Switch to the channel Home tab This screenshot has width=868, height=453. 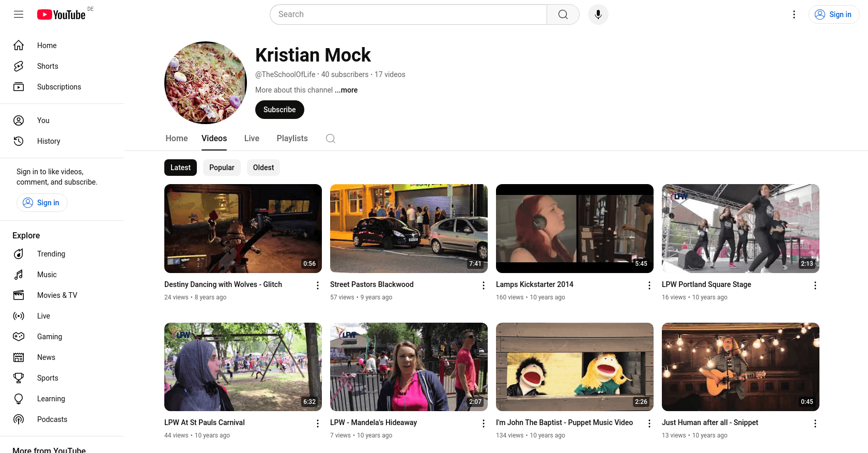[177, 139]
